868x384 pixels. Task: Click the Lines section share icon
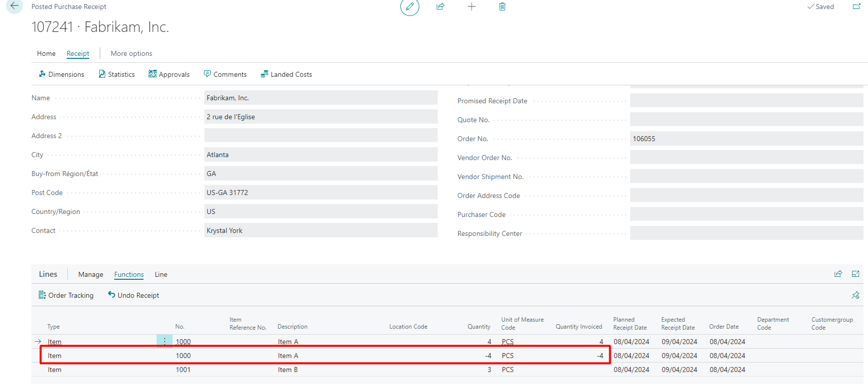click(838, 274)
